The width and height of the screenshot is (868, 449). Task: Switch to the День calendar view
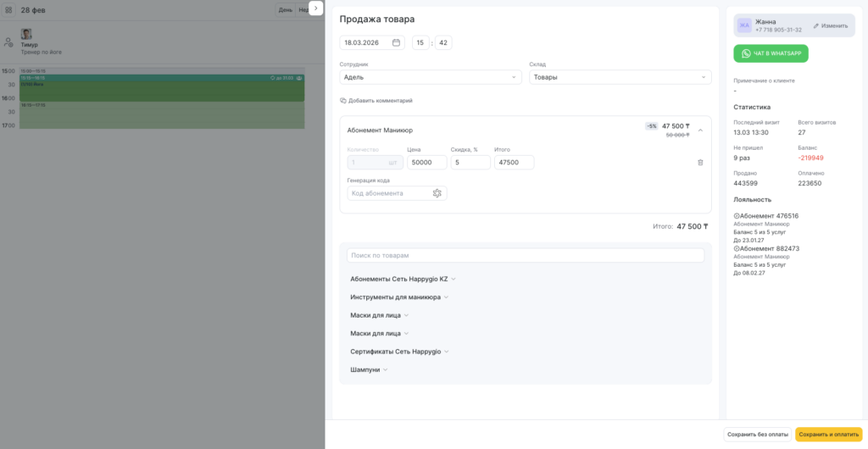click(x=286, y=9)
